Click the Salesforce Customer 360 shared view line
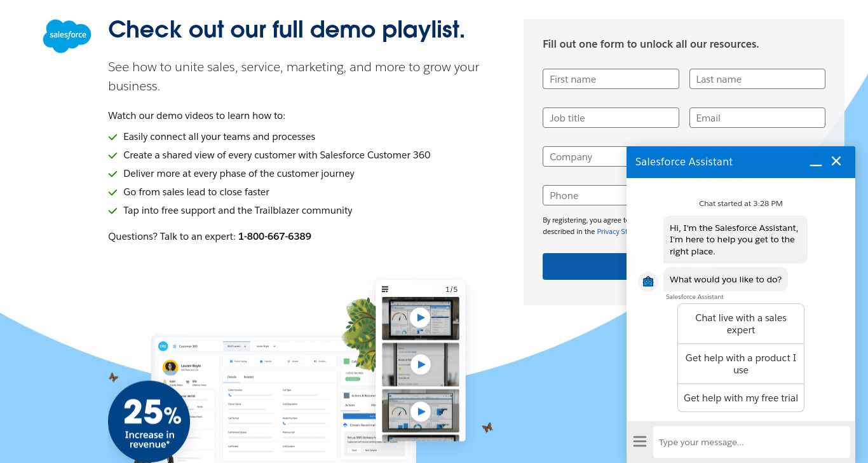Viewport: 868px width, 463px height. pos(277,155)
